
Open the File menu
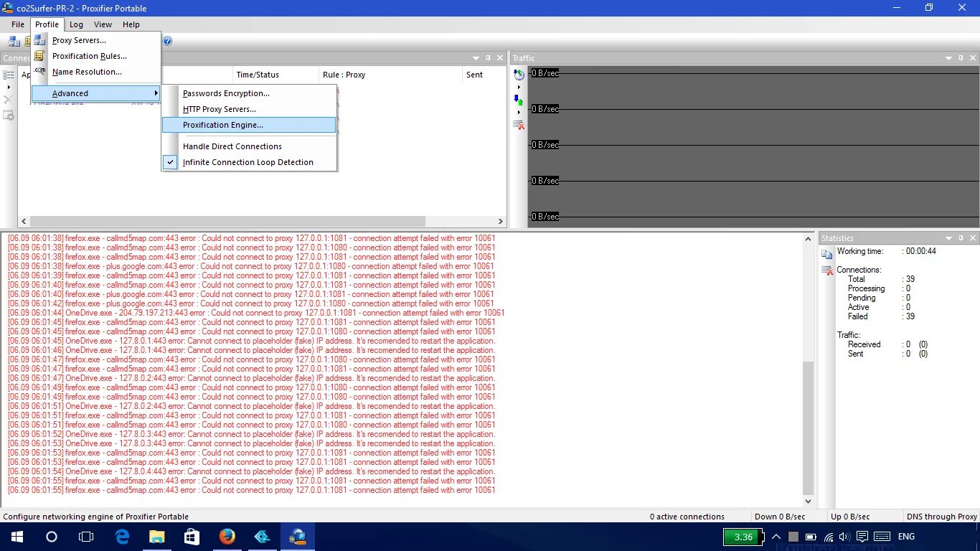coord(18,24)
